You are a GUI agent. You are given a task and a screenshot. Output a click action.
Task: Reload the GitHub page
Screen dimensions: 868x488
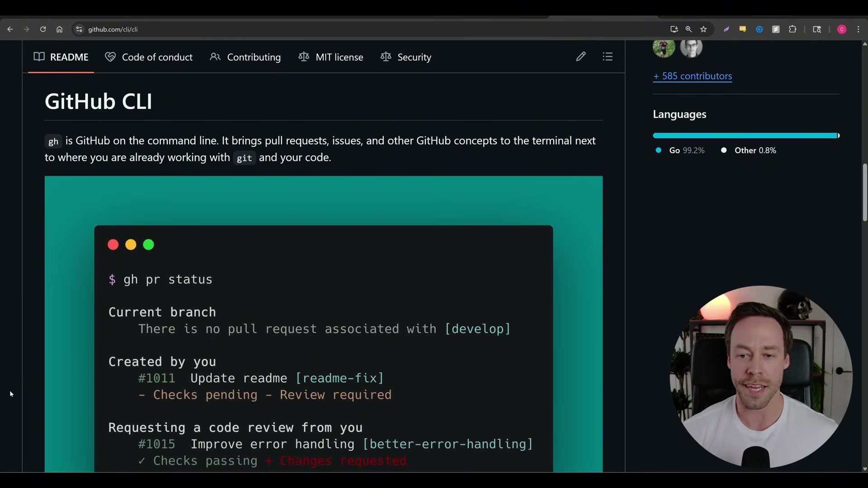pos(43,29)
